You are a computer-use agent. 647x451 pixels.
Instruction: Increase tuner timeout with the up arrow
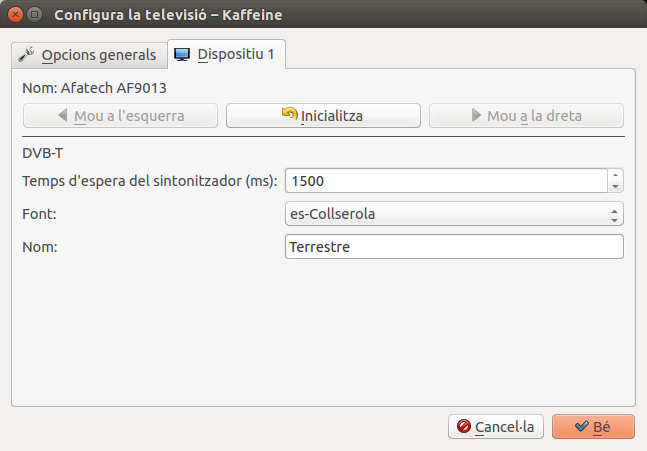click(615, 175)
